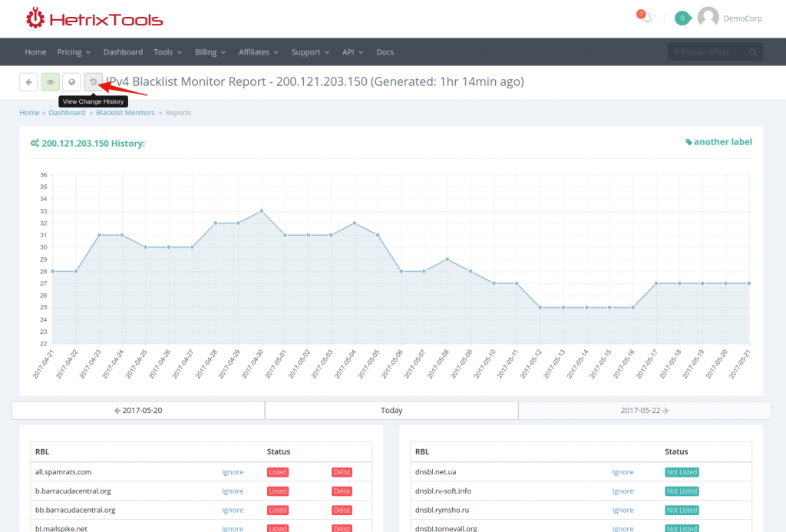Expand the Billing dropdown menu
Screen dimensions: 786x532
click(210, 52)
